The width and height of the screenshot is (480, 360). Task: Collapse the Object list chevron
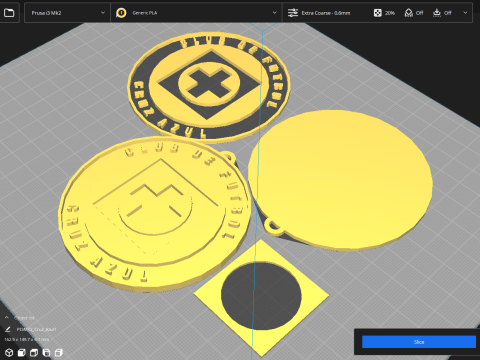7,318
